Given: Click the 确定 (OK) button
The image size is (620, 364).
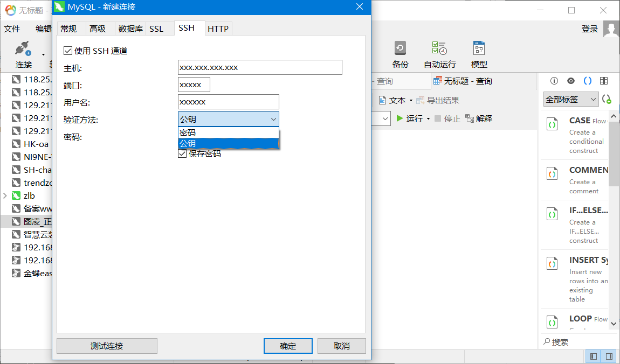Looking at the screenshot, I should click(288, 346).
